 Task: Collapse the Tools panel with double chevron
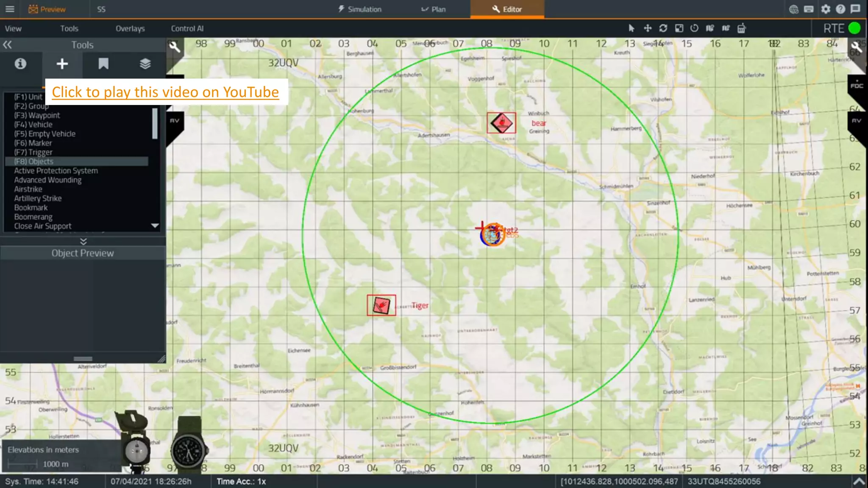coord(7,45)
